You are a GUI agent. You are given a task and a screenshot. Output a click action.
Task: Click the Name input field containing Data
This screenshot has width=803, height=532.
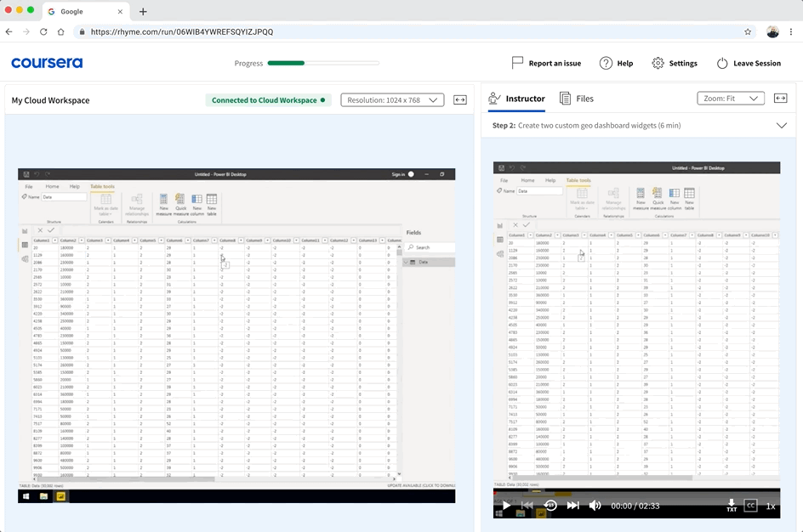(x=64, y=197)
